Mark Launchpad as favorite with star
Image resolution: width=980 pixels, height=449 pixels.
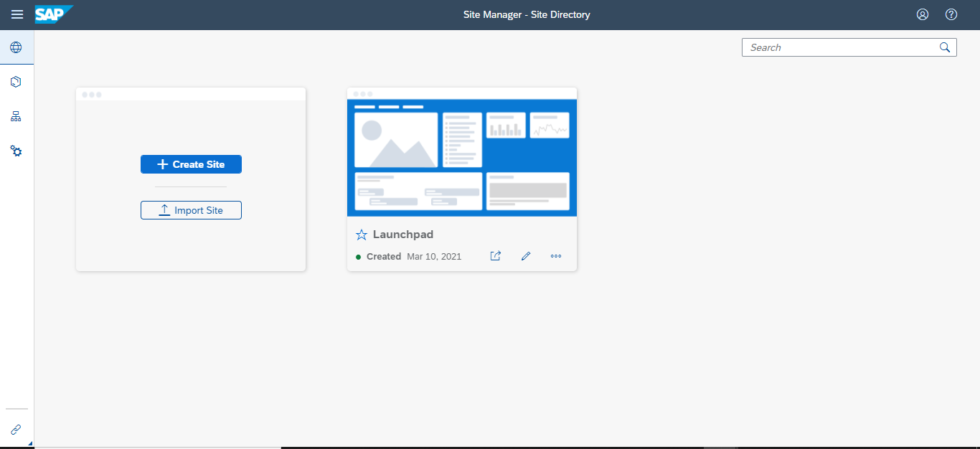point(362,235)
